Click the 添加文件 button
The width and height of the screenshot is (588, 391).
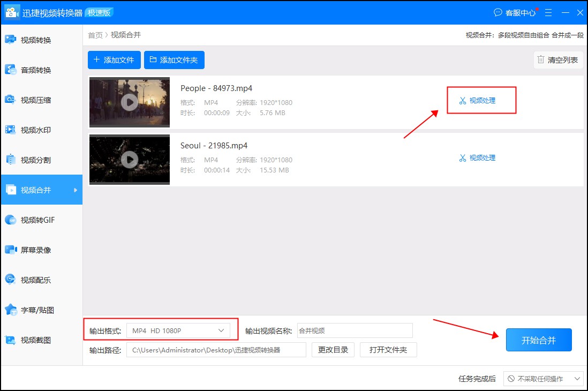coord(114,60)
